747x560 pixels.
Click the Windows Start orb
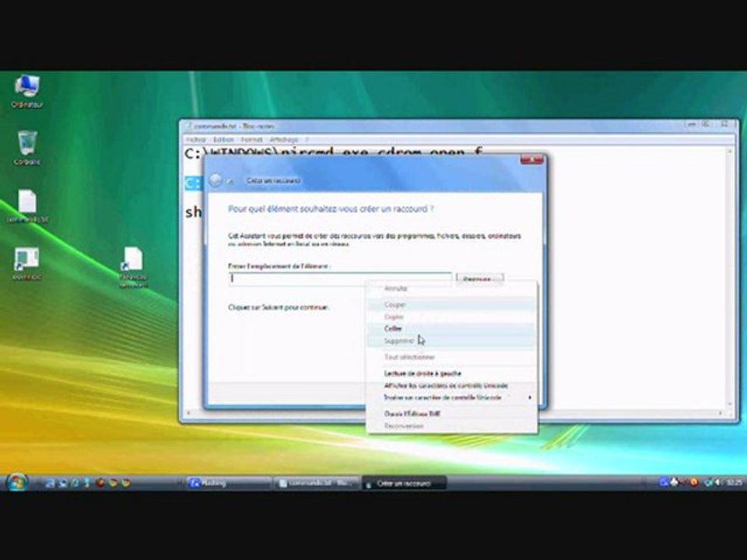click(16, 482)
